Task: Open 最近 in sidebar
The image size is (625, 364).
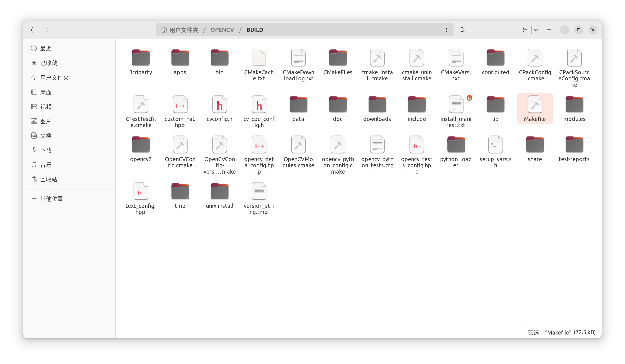Action: [69, 48]
